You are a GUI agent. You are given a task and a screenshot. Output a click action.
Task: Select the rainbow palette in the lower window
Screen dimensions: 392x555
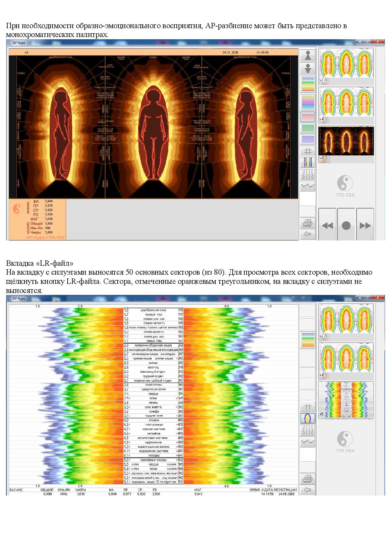tap(308, 340)
